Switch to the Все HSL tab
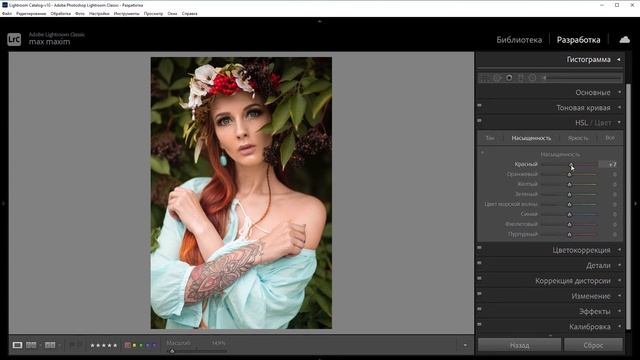Screen dimensions: 640x360 [610, 138]
